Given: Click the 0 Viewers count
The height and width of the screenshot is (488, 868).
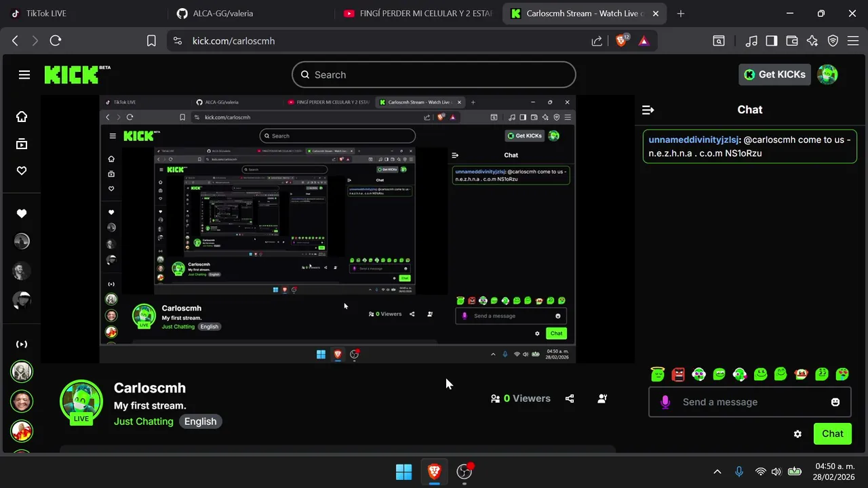Looking at the screenshot, I should [521, 399].
